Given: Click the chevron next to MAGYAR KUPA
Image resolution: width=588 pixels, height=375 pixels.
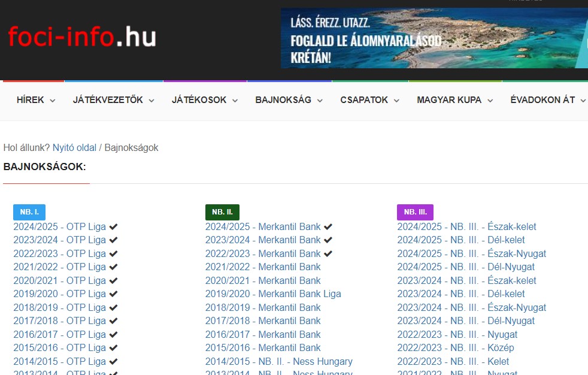Looking at the screenshot, I should 490,101.
